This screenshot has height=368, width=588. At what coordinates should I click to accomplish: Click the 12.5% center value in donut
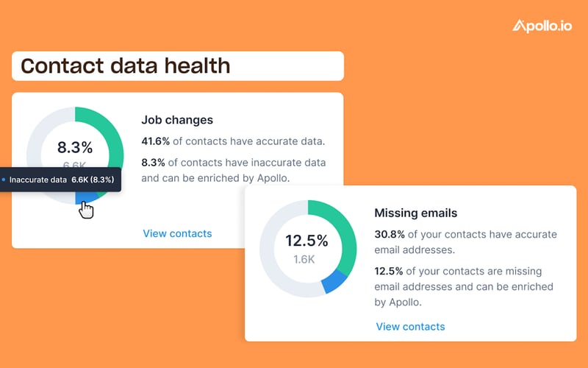(306, 241)
